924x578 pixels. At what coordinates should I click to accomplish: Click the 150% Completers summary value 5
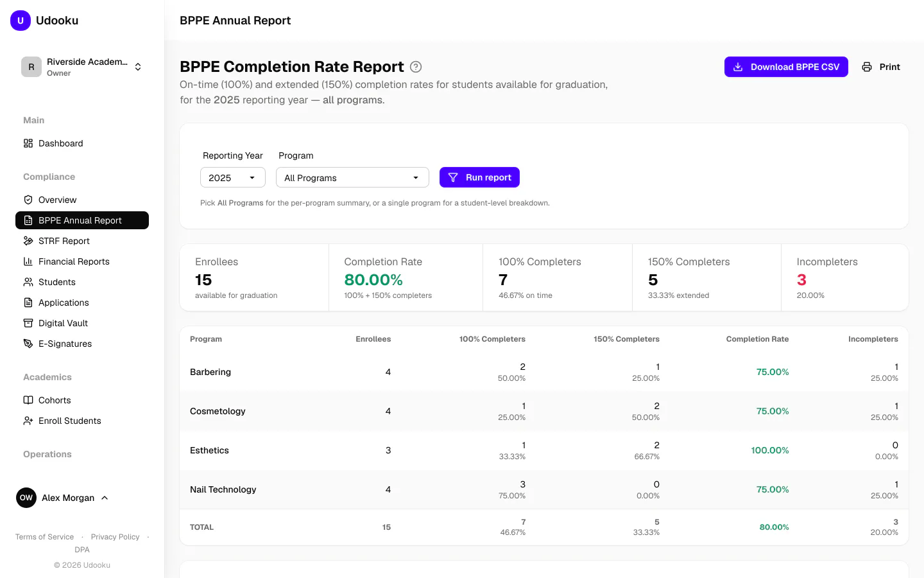pos(653,280)
